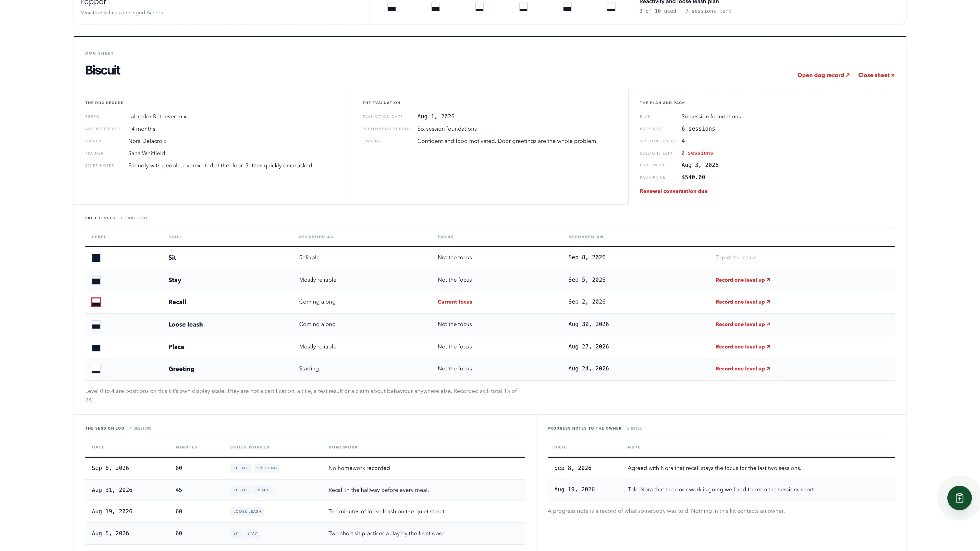Click the Aug 1, 2026 evaluation date

click(x=436, y=117)
